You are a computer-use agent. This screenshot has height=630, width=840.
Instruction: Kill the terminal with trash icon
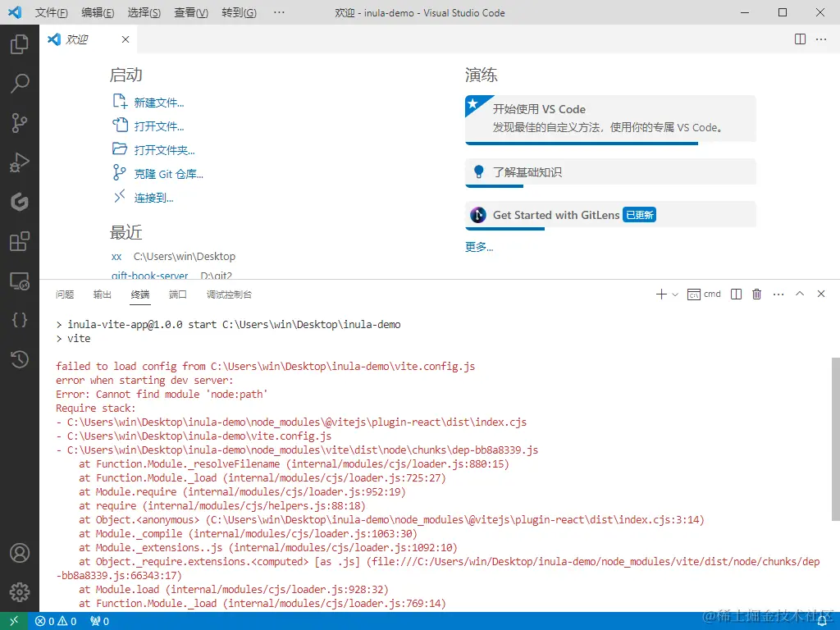[756, 294]
